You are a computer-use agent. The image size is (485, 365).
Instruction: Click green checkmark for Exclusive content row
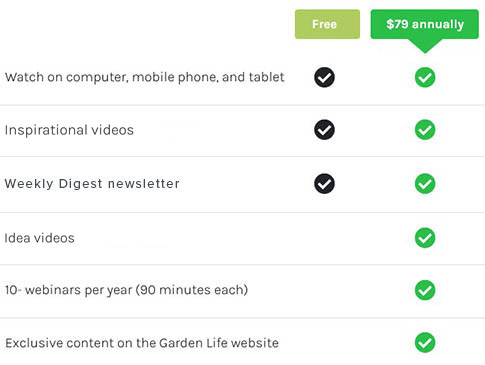425,342
